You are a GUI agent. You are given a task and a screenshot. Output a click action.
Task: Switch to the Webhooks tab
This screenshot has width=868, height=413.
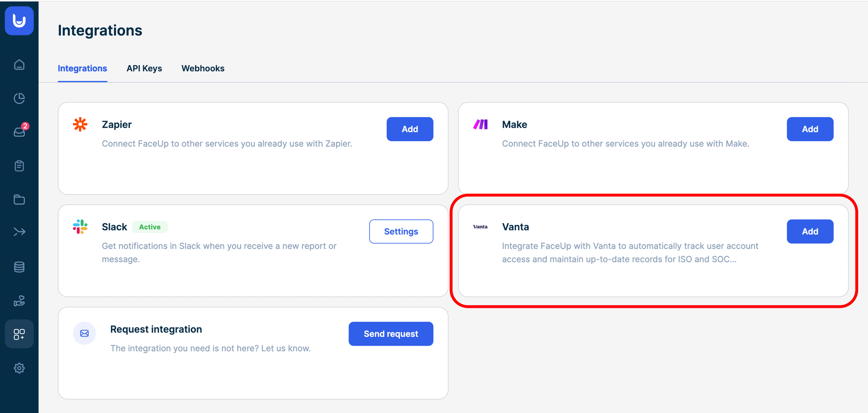pyautogui.click(x=203, y=68)
